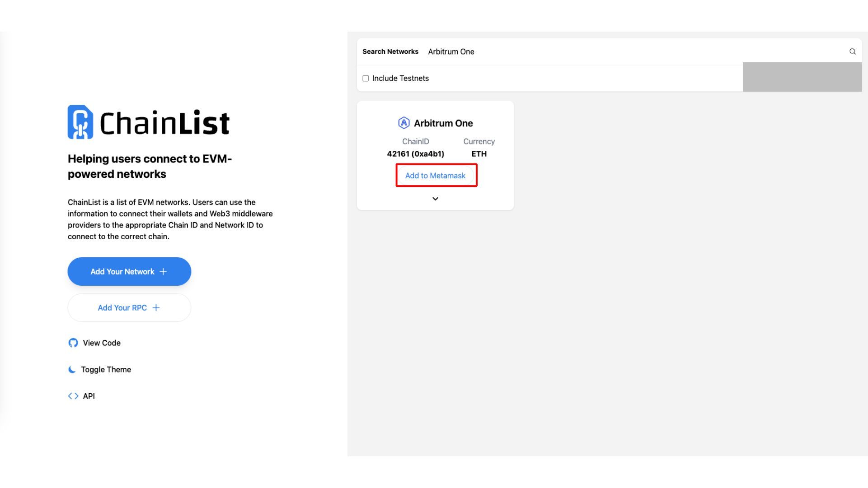Click the GitHub icon beside View Code
The image size is (868, 488).
73,343
